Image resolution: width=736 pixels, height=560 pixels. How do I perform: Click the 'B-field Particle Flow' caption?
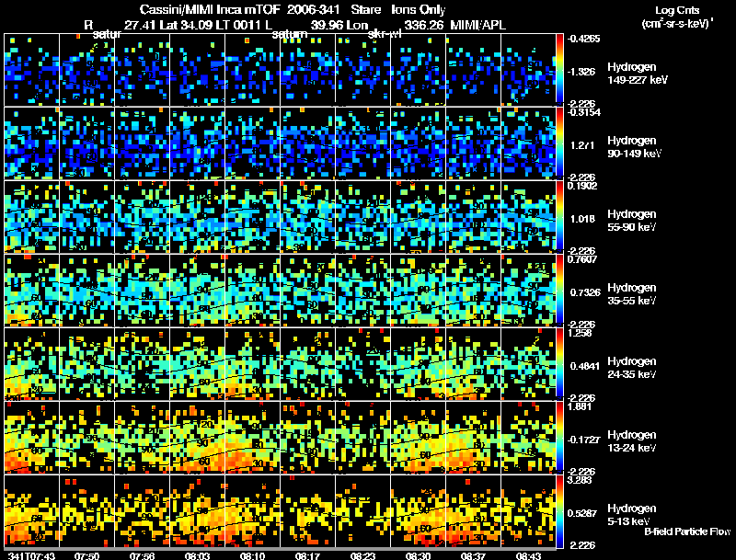687,531
